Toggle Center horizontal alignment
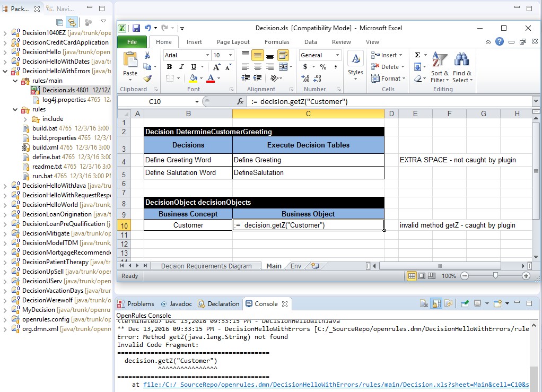Viewport: 542px width, 392px height. coord(258,67)
